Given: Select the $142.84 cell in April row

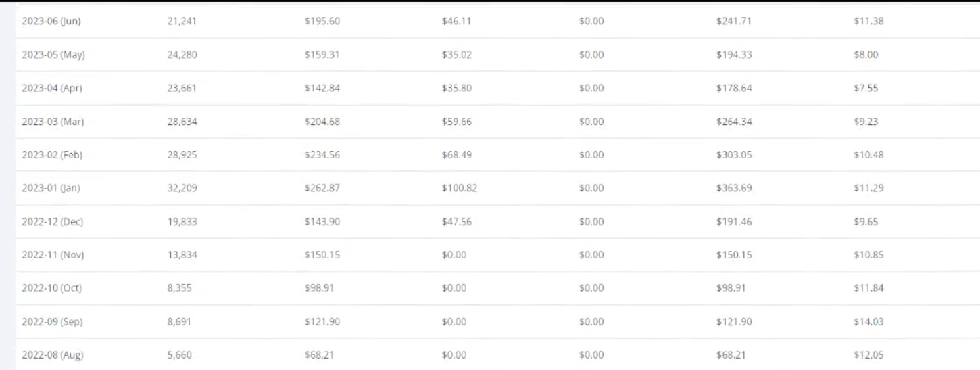Looking at the screenshot, I should click(x=322, y=88).
